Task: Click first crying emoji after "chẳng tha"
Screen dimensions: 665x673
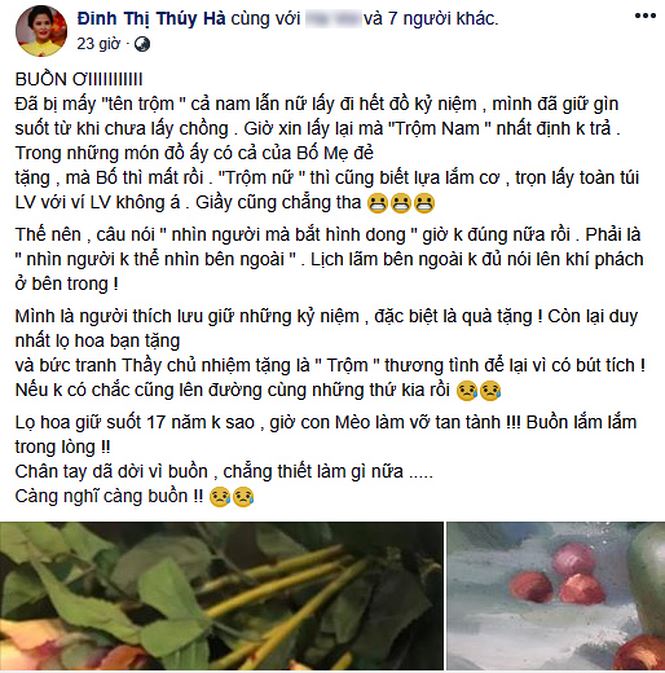Action: click(377, 203)
